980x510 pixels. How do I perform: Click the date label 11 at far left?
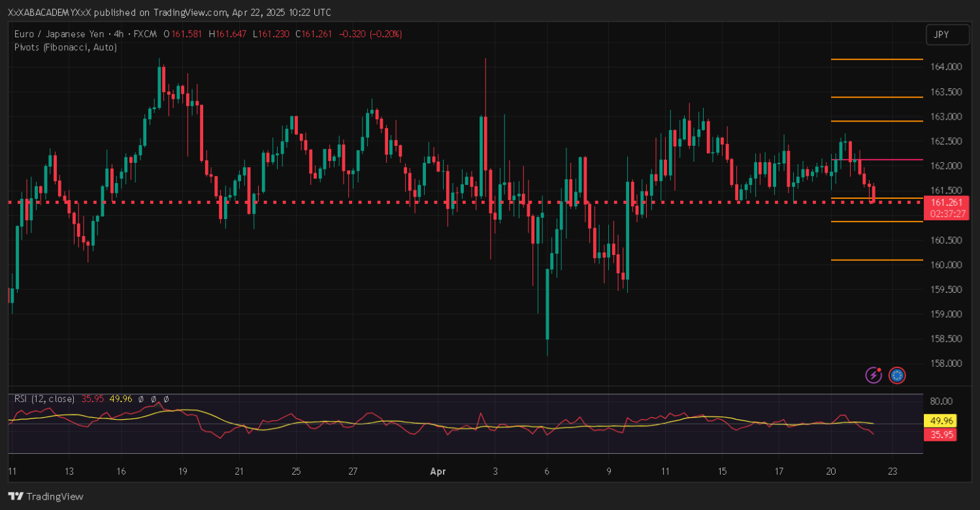pyautogui.click(x=12, y=471)
